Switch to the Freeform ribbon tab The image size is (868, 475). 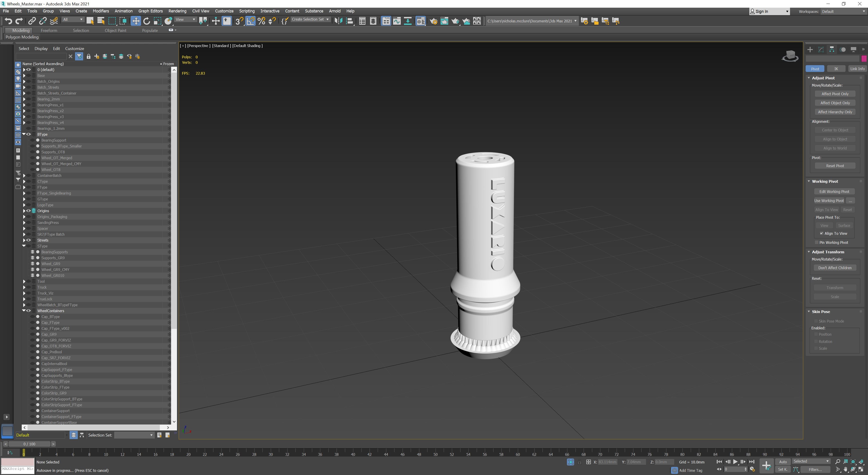pyautogui.click(x=49, y=30)
